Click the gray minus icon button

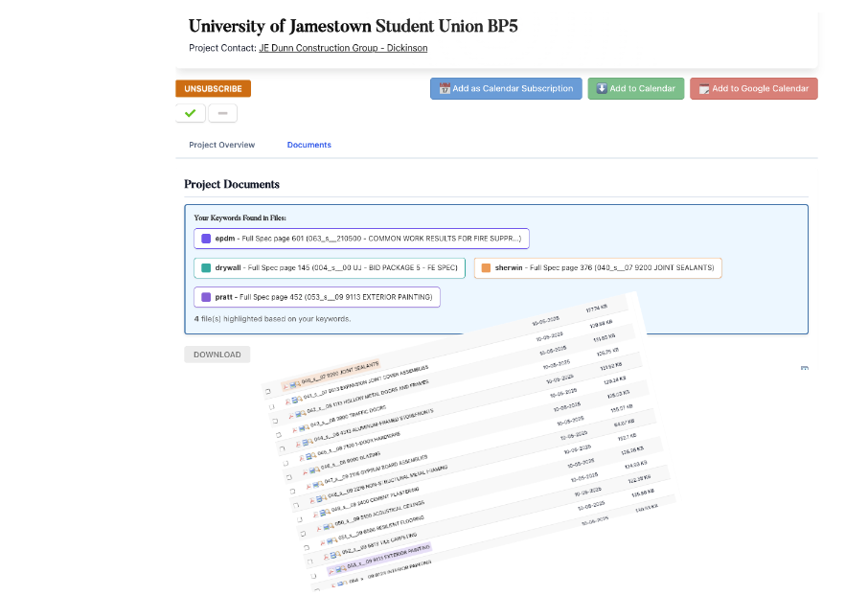coord(222,113)
